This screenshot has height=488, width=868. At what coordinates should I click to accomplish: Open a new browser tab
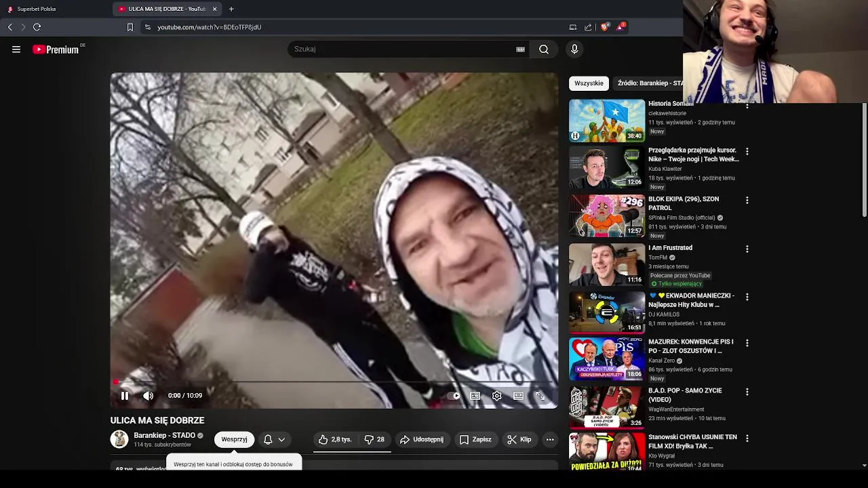[x=231, y=9]
